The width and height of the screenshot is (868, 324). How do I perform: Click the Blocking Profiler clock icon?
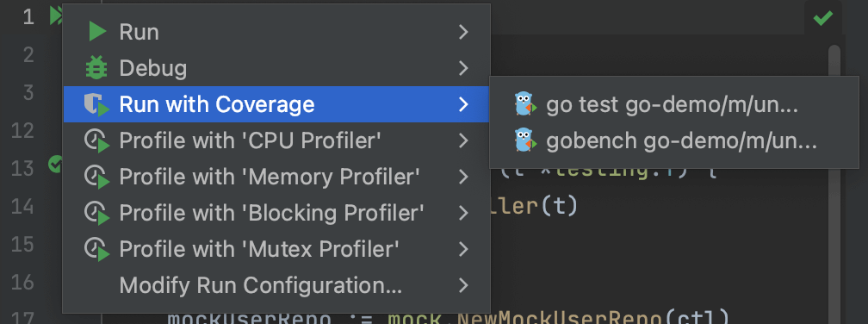[96, 213]
